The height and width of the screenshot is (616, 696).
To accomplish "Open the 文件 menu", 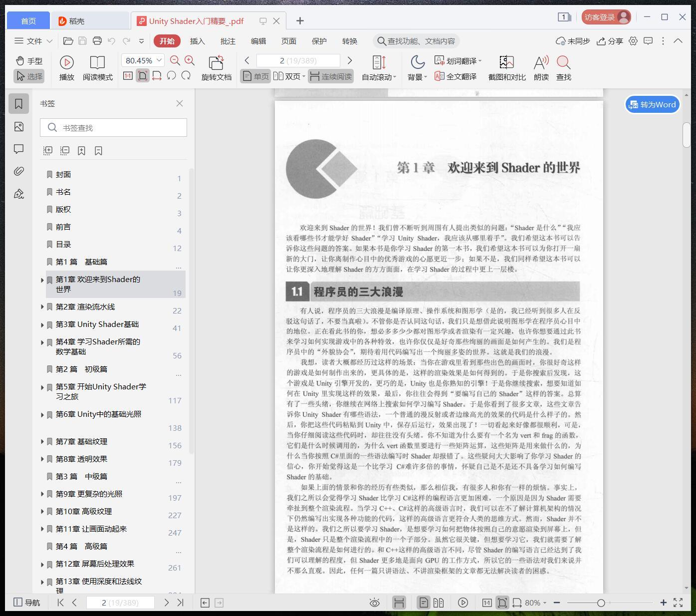I will click(33, 41).
